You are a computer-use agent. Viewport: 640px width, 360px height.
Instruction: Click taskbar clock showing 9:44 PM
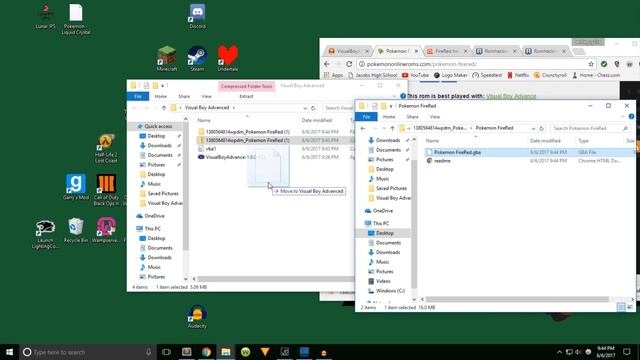pyautogui.click(x=606, y=352)
